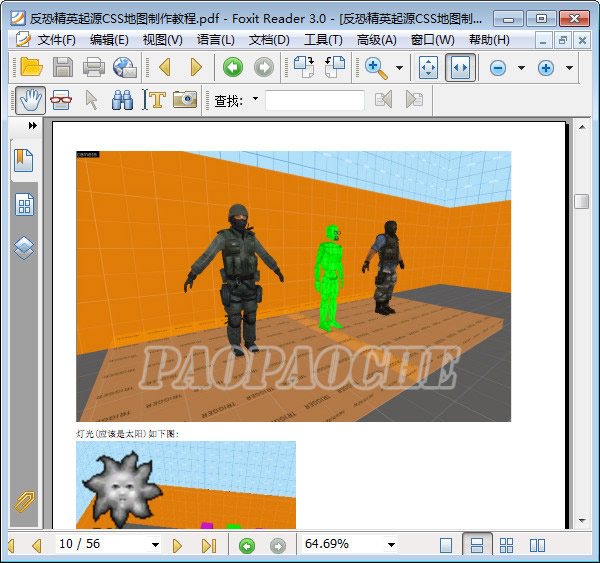Rotate page clockwise icon
Viewport: 600px width, 563px height.
[x=304, y=68]
